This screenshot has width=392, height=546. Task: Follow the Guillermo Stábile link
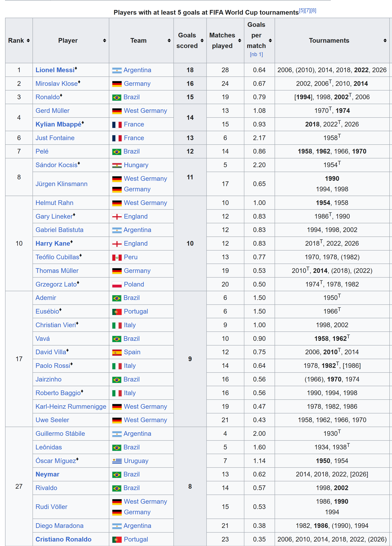click(60, 434)
